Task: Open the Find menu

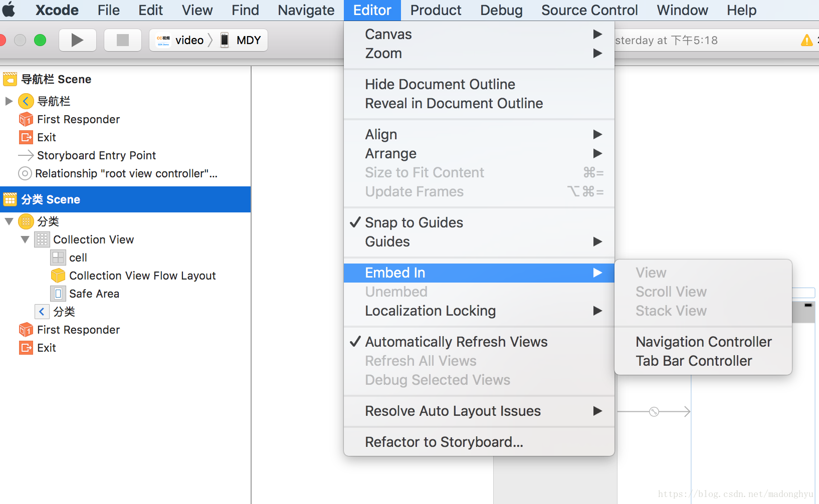Action: coord(245,10)
